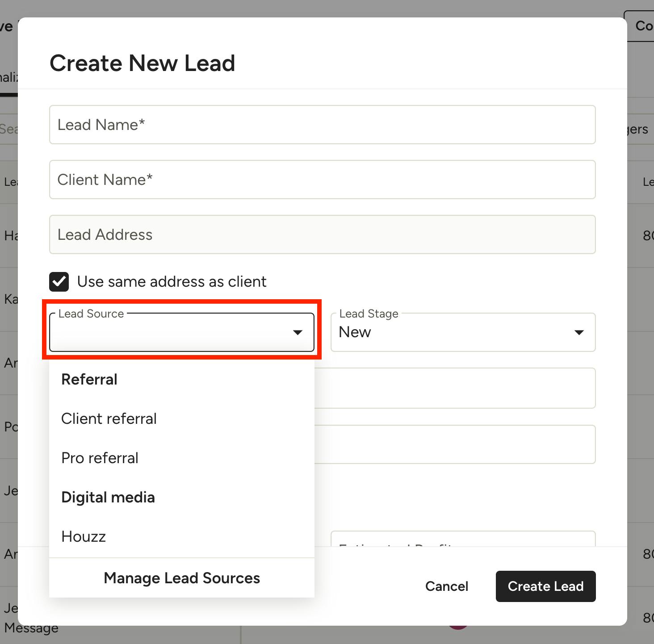Open Manage Lead Sources
Viewport: 654px width, 644px height.
click(181, 578)
